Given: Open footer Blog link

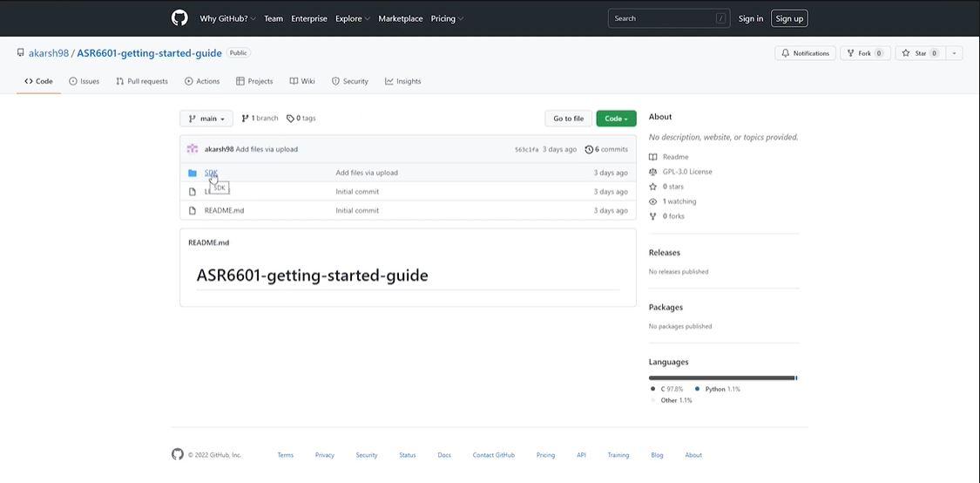Looking at the screenshot, I should click(x=657, y=455).
